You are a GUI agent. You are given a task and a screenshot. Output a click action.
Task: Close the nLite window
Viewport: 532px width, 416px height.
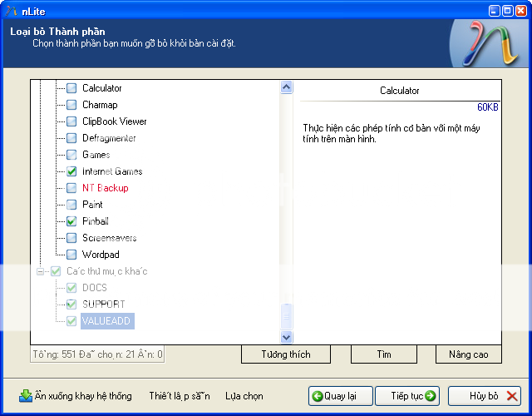[x=521, y=11]
